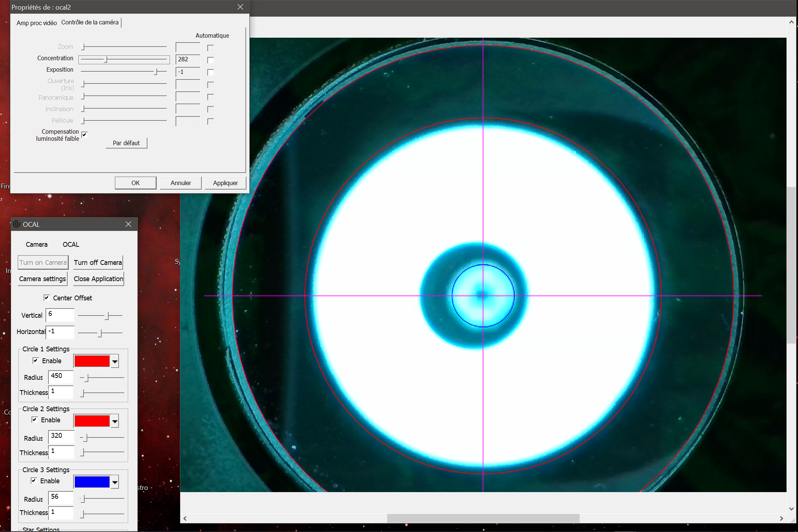This screenshot has width=798, height=532.
Task: Click the scroll down arrow of image view
Action: tap(791, 509)
